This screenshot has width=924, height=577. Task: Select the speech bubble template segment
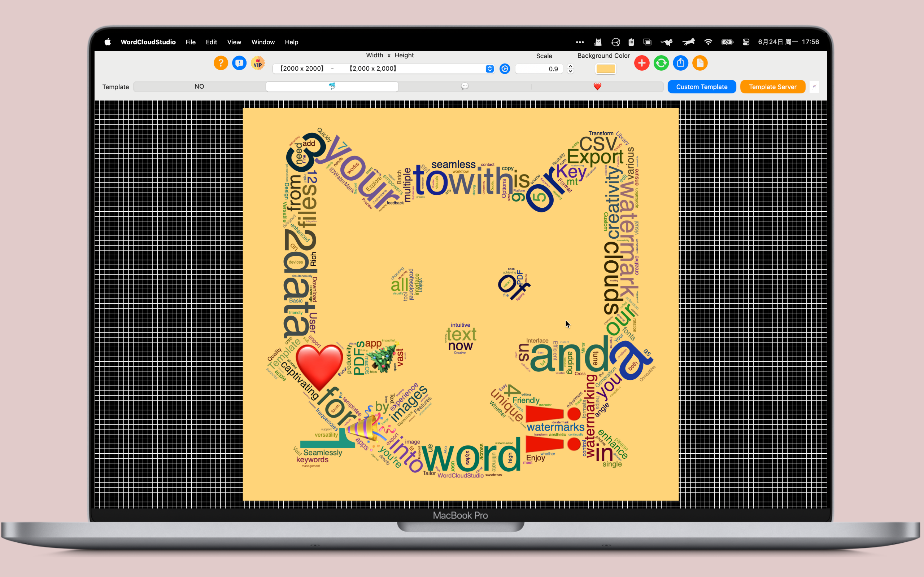(465, 87)
